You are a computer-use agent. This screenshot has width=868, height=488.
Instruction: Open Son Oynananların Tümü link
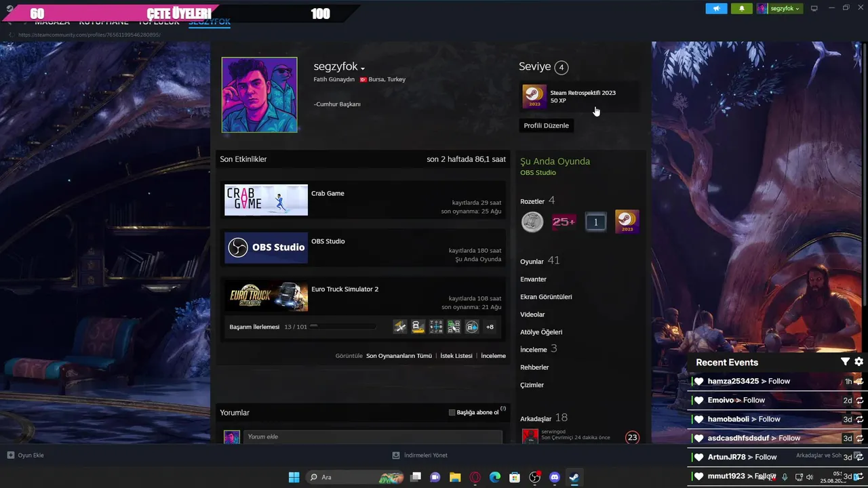tap(399, 356)
